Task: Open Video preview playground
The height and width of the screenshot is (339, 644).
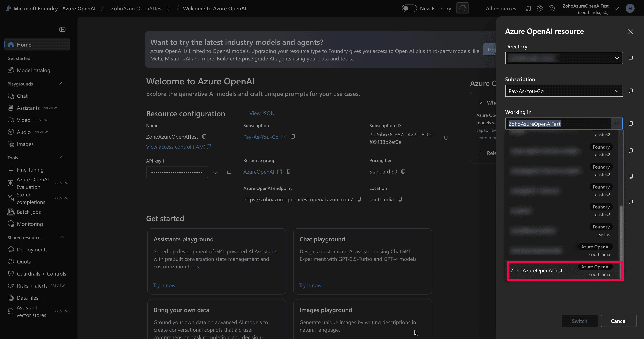Action: coord(27,120)
